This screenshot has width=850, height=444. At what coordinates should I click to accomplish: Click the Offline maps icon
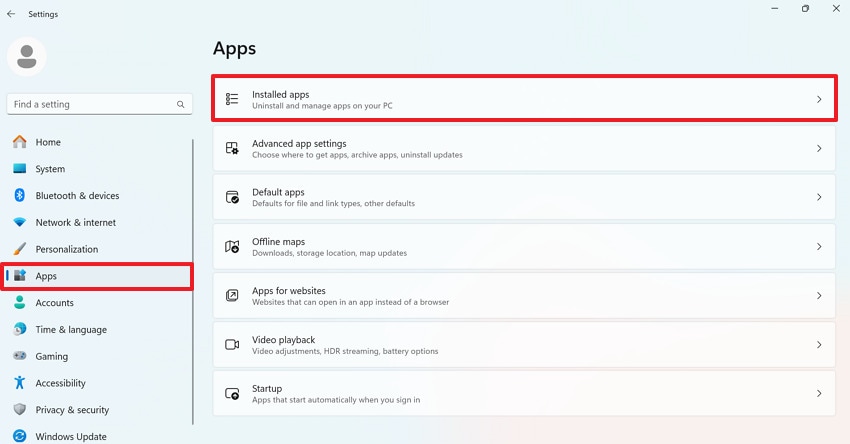(232, 247)
